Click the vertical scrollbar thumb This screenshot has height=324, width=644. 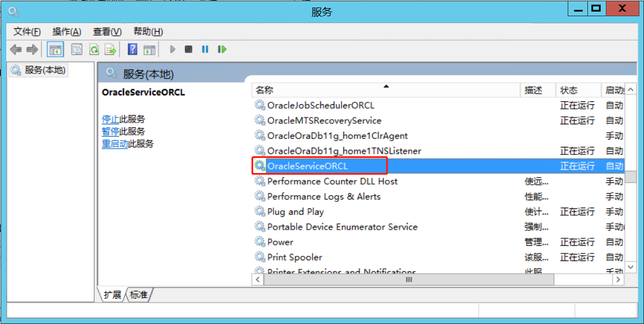(631, 176)
